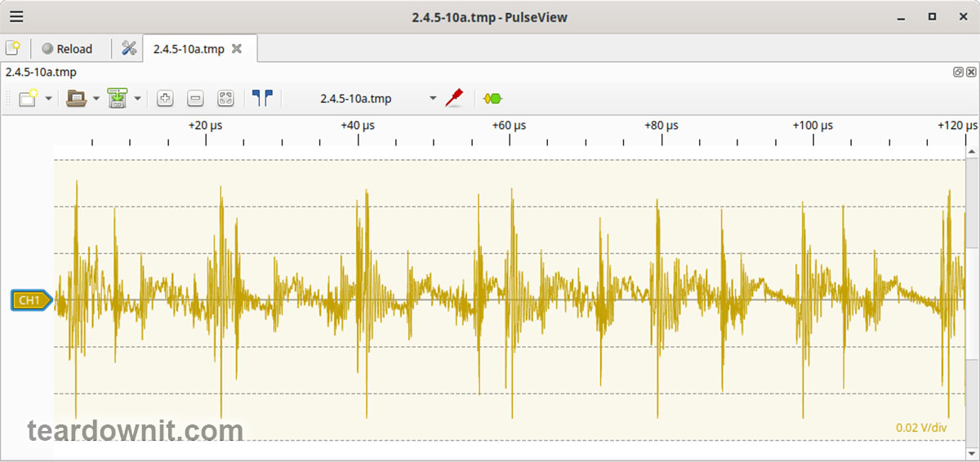The width and height of the screenshot is (980, 462).
Task: Zoom to fit the whole capture
Action: [x=225, y=98]
